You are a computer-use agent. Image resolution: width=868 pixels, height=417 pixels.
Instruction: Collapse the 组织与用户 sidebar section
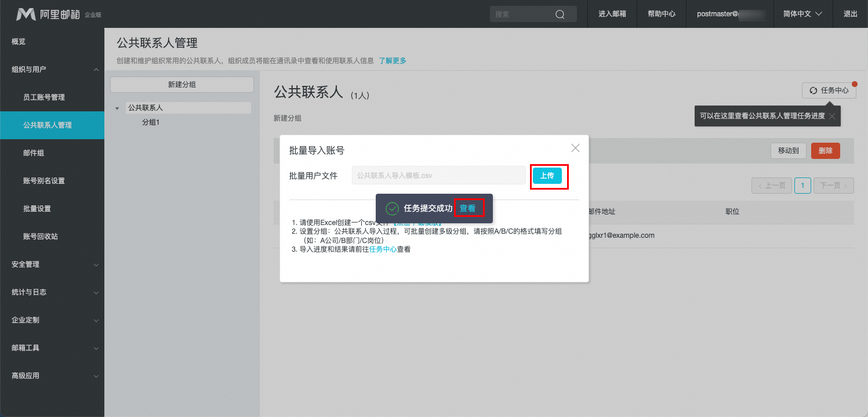pos(96,70)
